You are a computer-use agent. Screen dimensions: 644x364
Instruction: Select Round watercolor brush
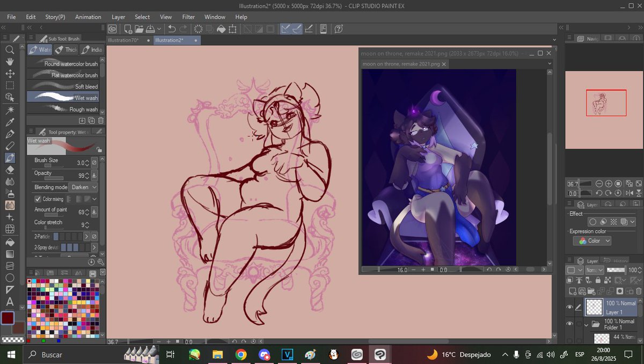pos(63,64)
